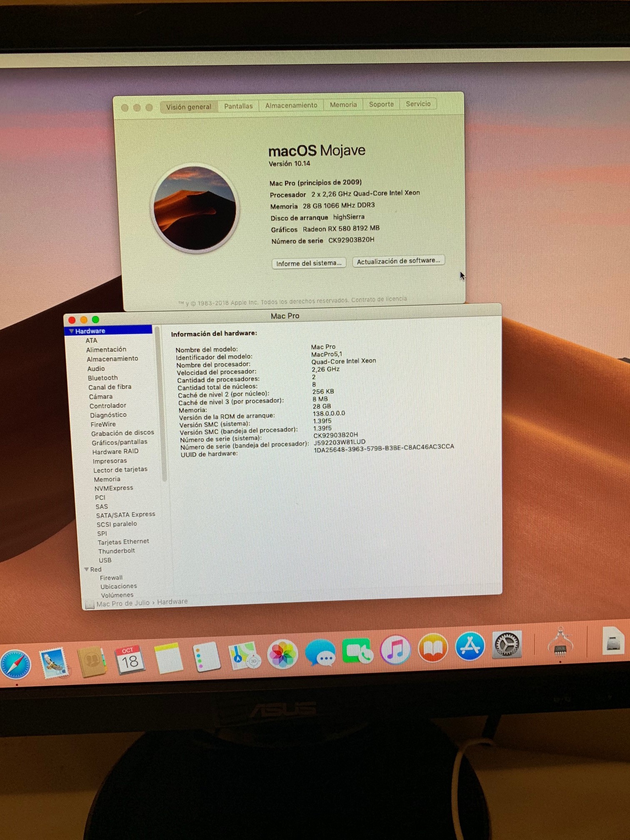Select Grabación de discos entry

coord(122,433)
